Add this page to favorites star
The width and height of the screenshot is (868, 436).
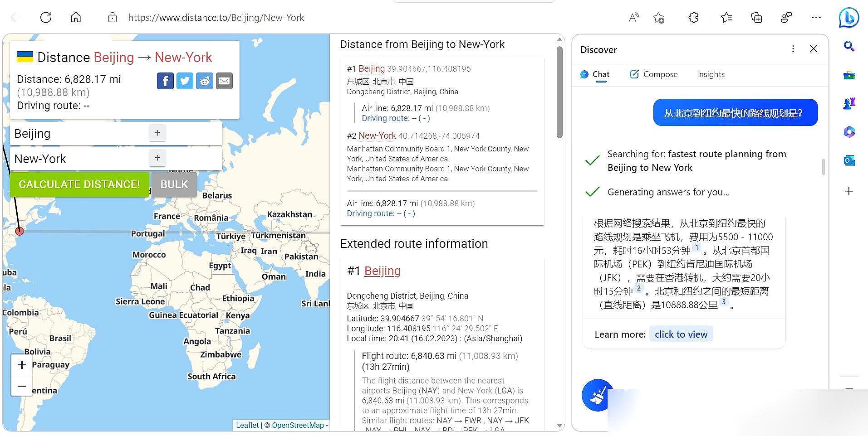click(x=658, y=18)
